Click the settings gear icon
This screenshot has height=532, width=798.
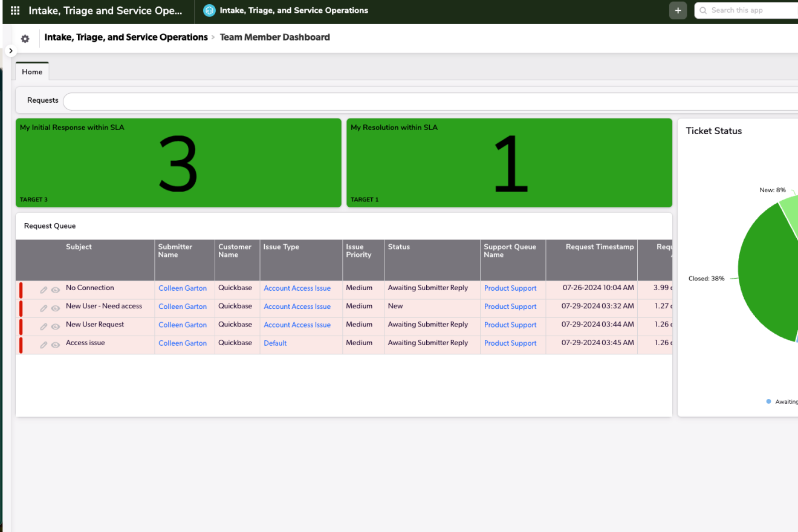[25, 39]
